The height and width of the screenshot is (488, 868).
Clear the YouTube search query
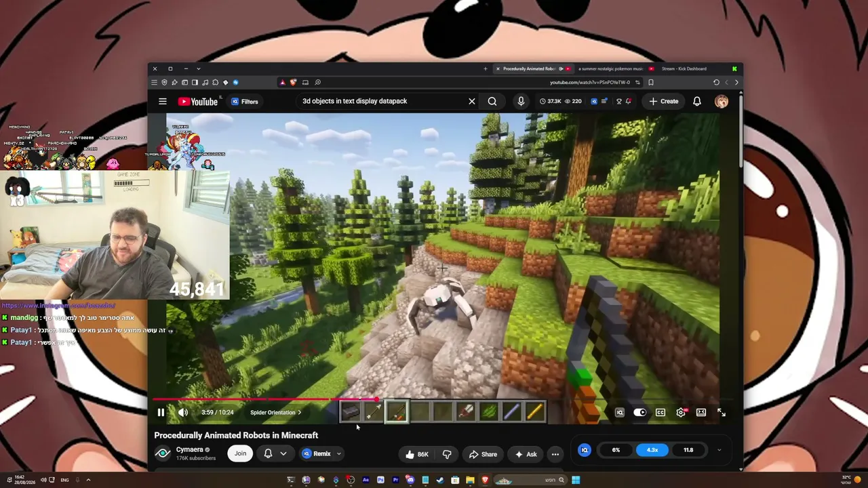tap(472, 102)
